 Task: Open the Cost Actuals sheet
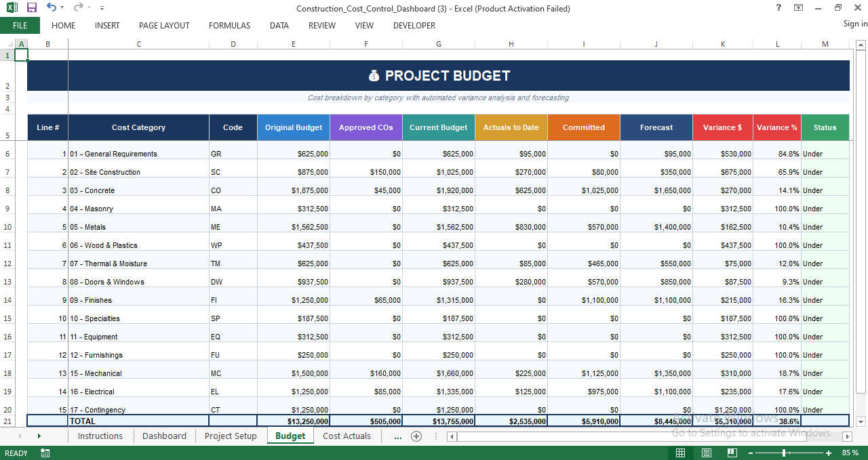tap(347, 436)
